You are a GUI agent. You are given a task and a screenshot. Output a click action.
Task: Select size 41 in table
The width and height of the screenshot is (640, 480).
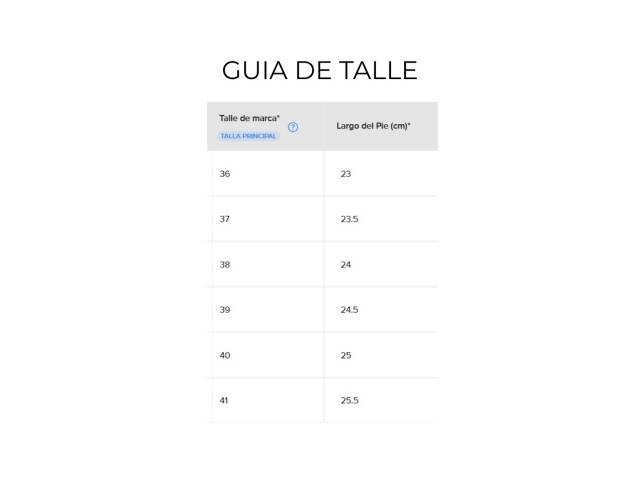tap(224, 400)
